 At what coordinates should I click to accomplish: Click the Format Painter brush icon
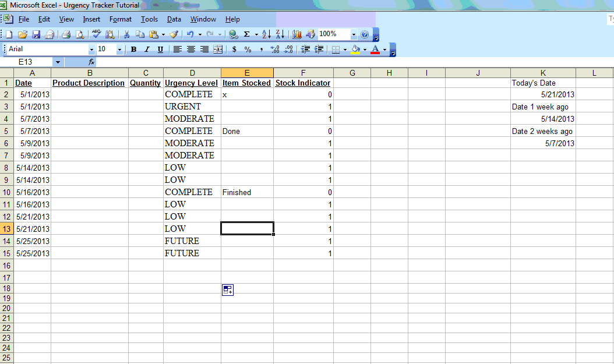tap(174, 34)
